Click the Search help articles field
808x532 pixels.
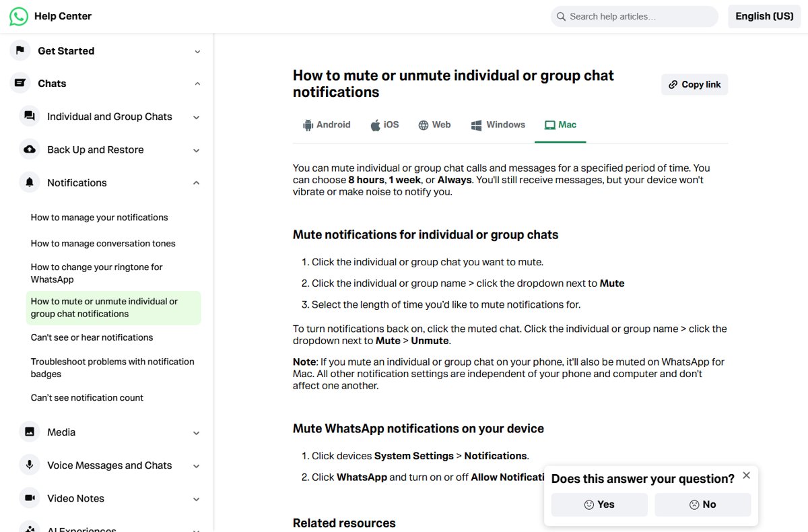[x=634, y=16]
